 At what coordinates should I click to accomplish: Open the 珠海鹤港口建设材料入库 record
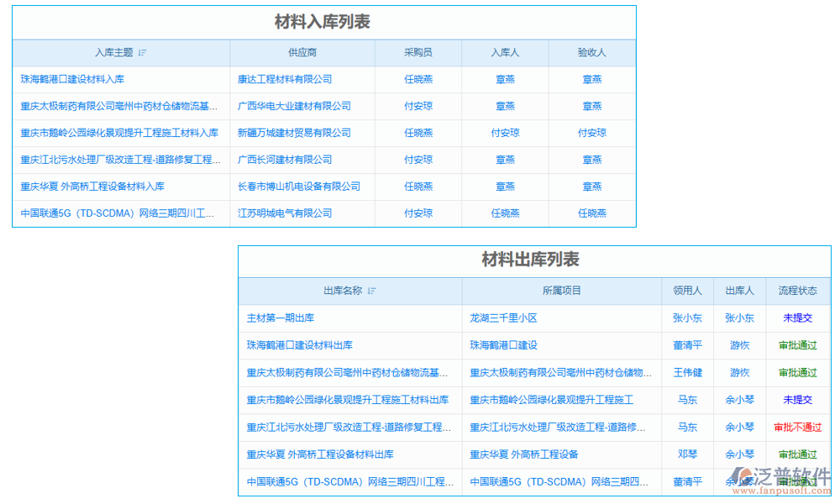75,79
